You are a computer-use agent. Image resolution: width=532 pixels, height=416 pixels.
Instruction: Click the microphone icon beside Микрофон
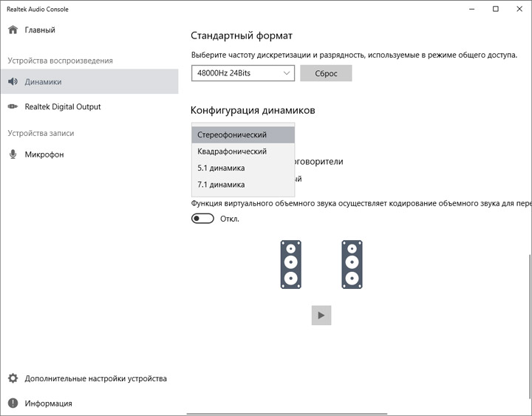[13, 154]
